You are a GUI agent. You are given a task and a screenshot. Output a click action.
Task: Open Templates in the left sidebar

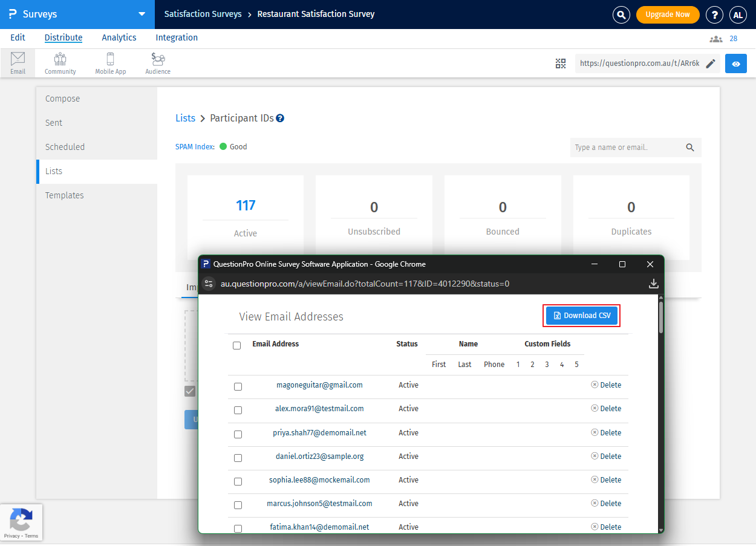(65, 195)
